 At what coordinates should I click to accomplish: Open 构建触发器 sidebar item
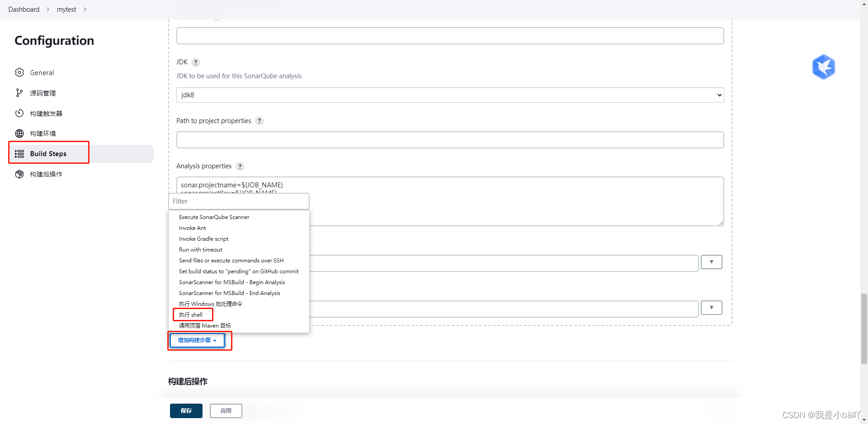(x=82, y=114)
